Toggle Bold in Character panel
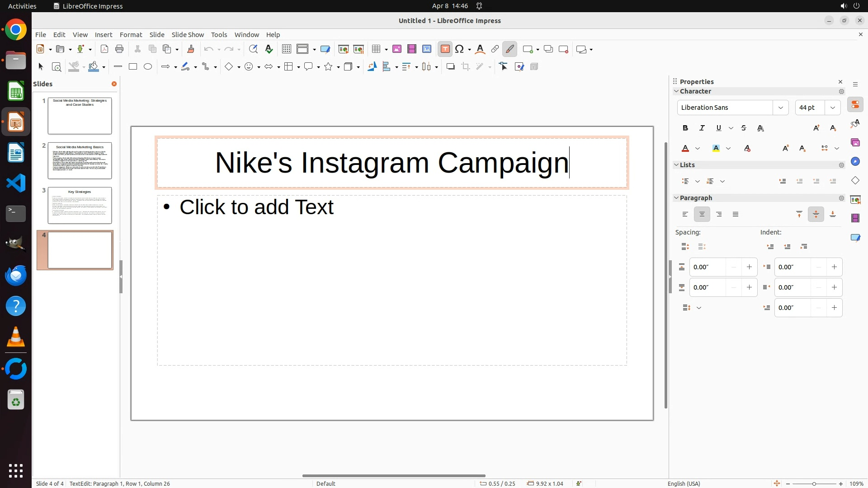 click(x=685, y=128)
